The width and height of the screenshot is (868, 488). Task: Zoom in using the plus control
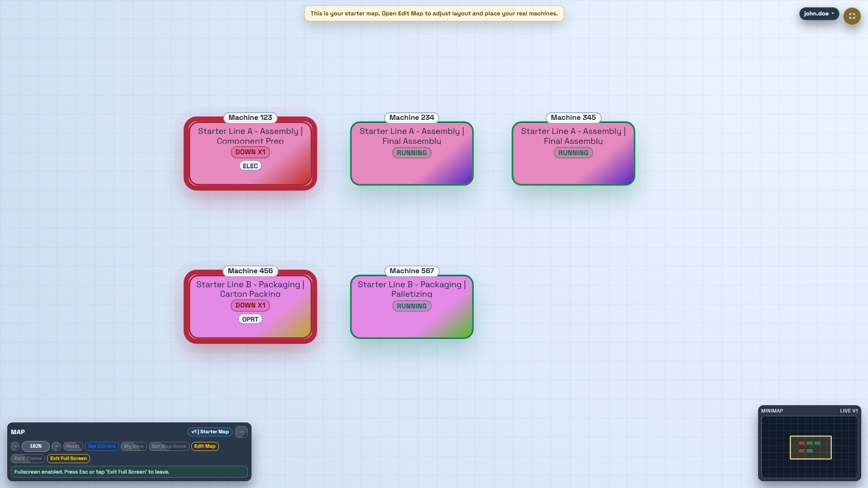coord(56,446)
